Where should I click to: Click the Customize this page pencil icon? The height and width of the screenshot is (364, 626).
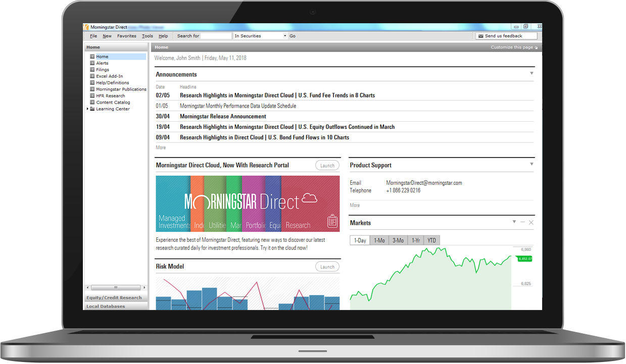pyautogui.click(x=536, y=47)
